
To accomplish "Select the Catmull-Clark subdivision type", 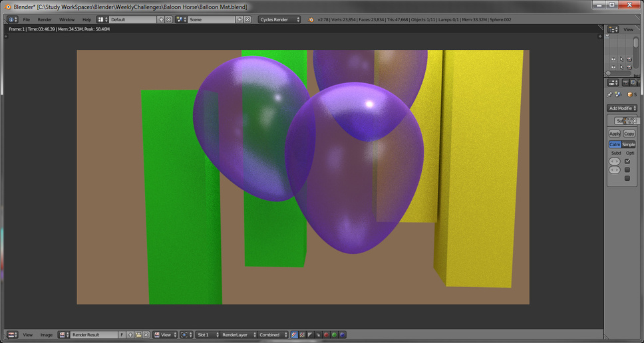I will (615, 144).
